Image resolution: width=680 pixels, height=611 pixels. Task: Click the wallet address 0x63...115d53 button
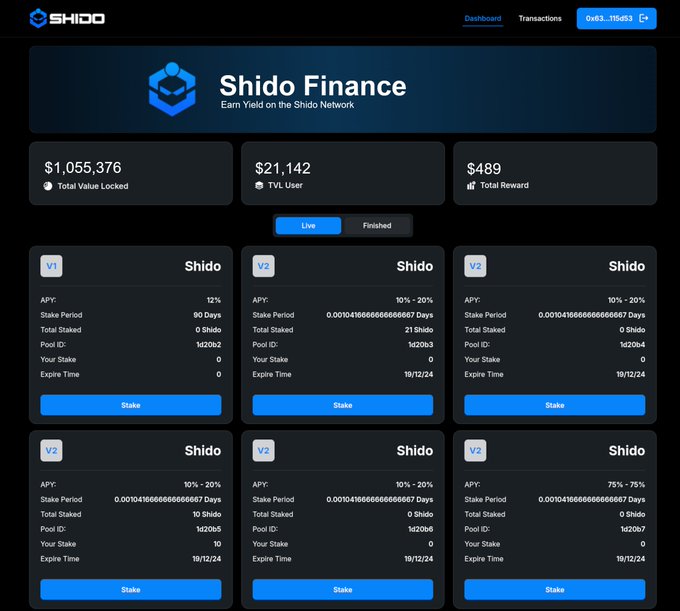pyautogui.click(x=616, y=18)
